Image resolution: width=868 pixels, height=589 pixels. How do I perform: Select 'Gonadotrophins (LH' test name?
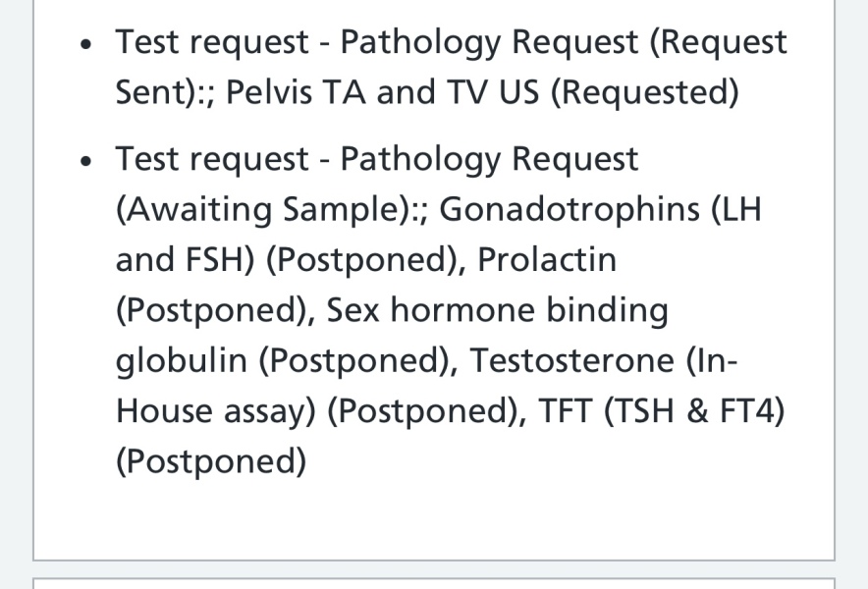(600, 209)
